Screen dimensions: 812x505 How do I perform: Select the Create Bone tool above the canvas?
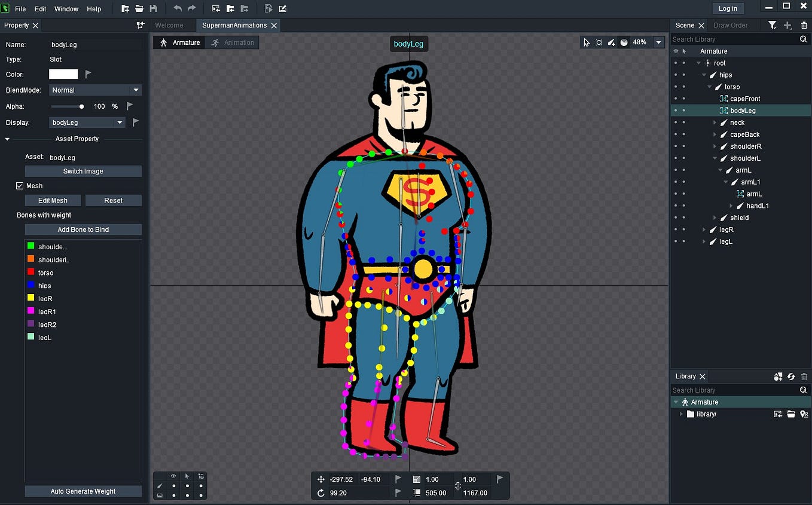tap(612, 42)
